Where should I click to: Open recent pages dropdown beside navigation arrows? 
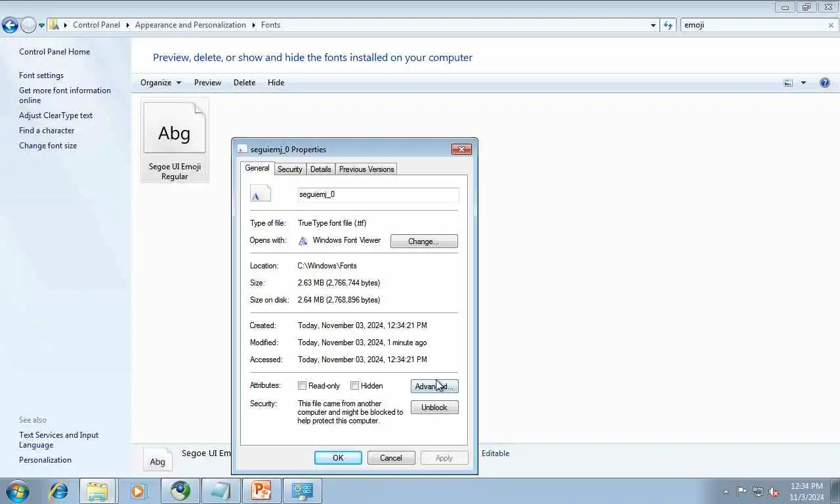click(41, 26)
